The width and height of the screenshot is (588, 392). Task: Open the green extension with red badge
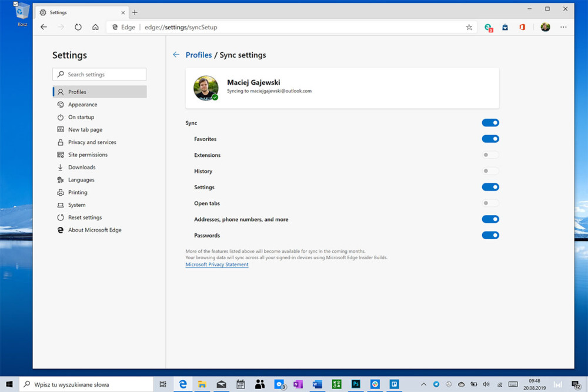click(488, 28)
